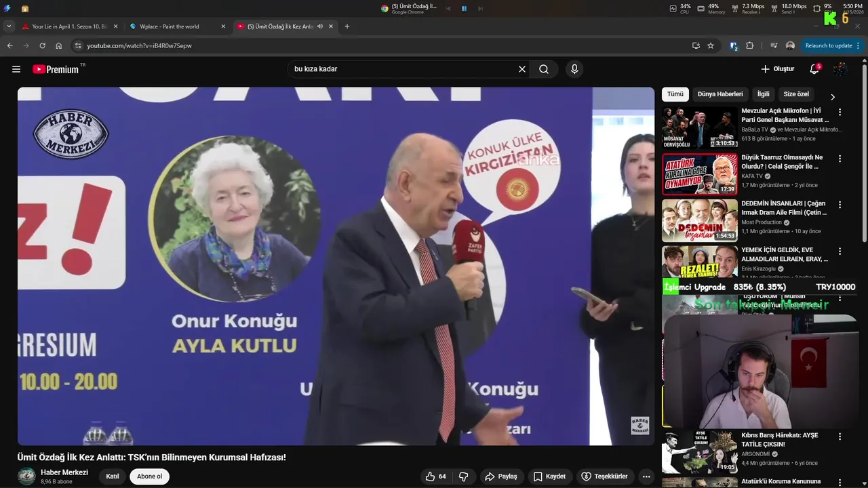Open options for DEDEMİN İNSANLARI video

pyautogui.click(x=840, y=205)
